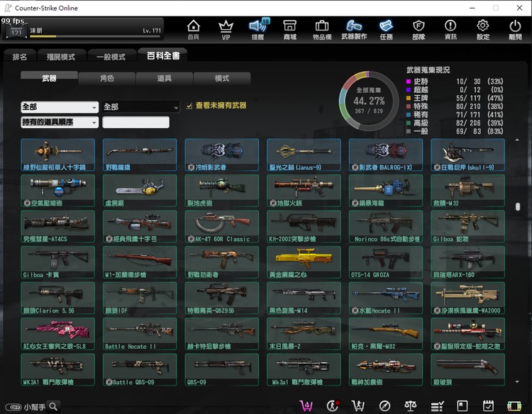Open the 資訊 info icon
The image size is (532, 414).
click(x=450, y=30)
